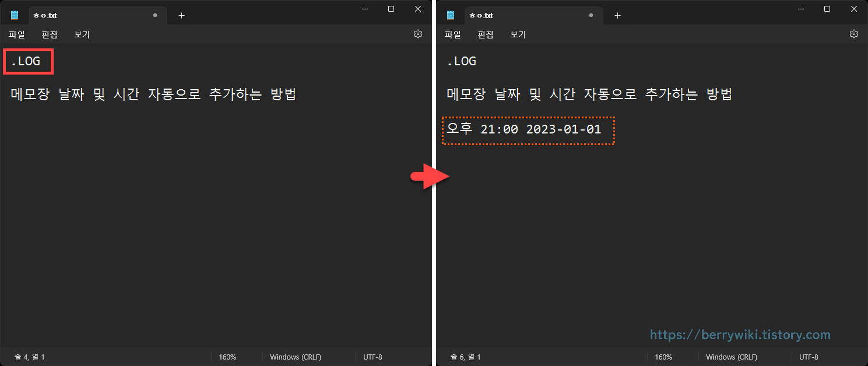Viewport: 868px width, 366px height.
Task: Click the berrywiki.tistory.com link
Action: click(739, 335)
